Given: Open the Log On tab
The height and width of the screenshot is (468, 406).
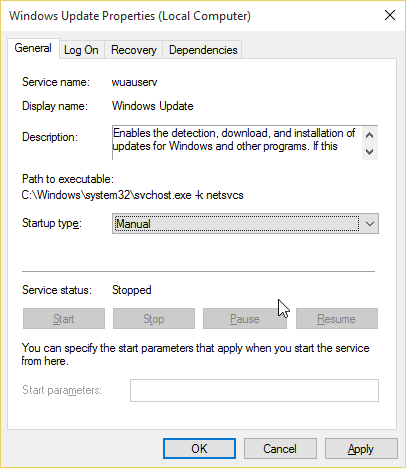Looking at the screenshot, I should (x=81, y=50).
